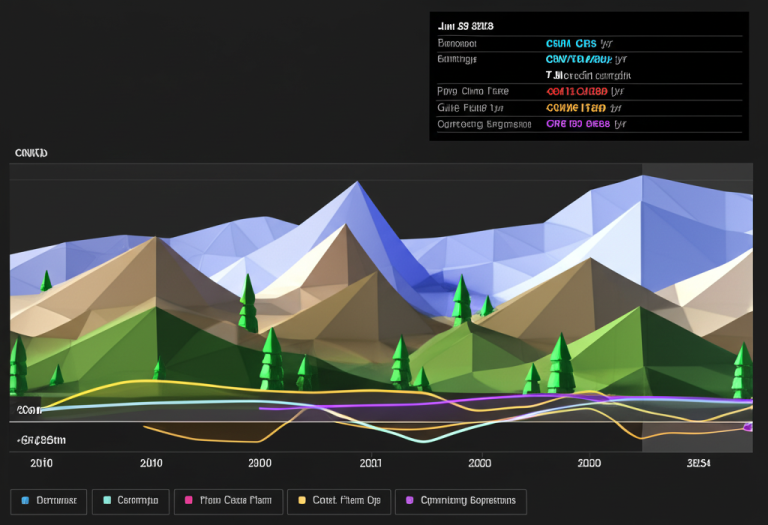The width and height of the screenshot is (768, 525).
Task: Select the "3E54" x-axis label
Action: [x=698, y=463]
